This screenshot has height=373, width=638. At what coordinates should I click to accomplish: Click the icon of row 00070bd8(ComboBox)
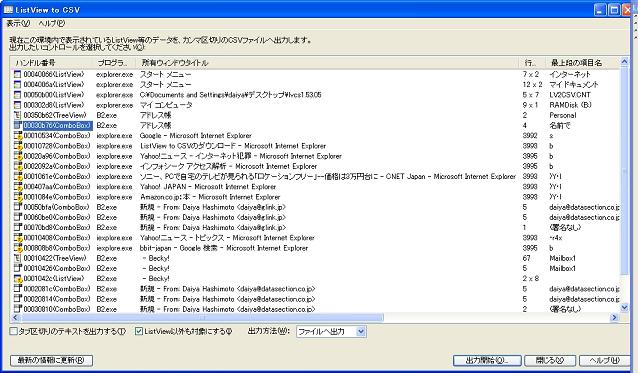tap(17, 227)
